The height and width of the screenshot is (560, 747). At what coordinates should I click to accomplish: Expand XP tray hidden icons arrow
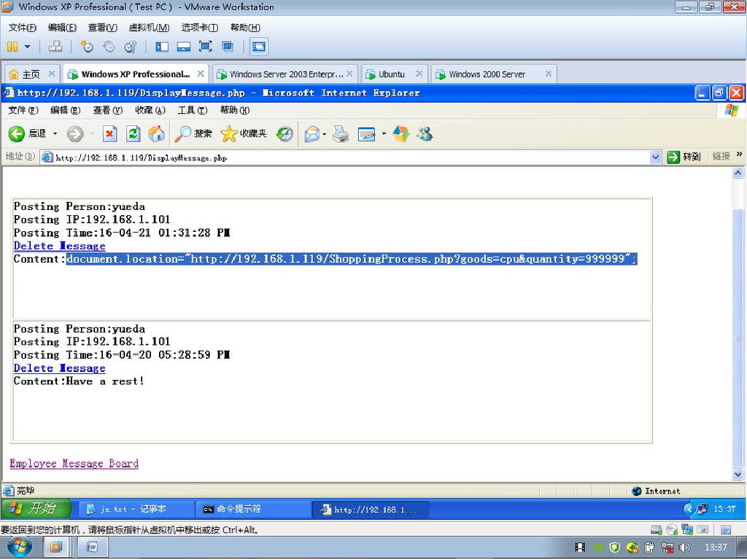689,510
